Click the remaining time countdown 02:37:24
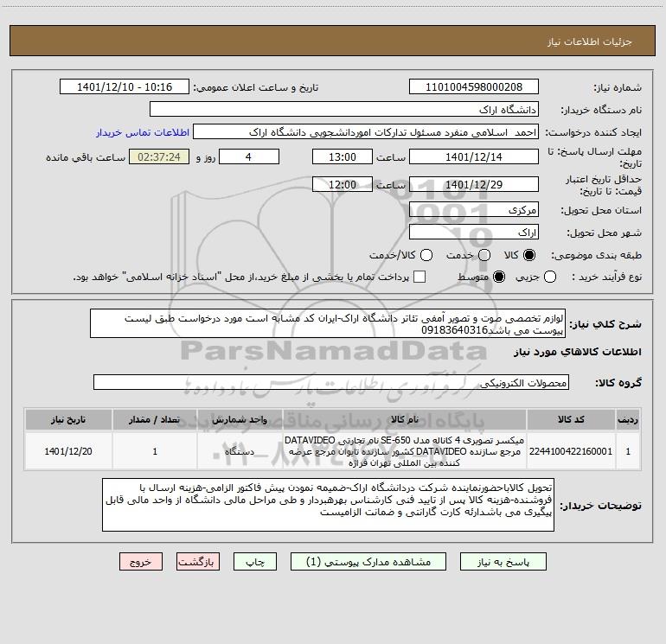 [x=159, y=156]
